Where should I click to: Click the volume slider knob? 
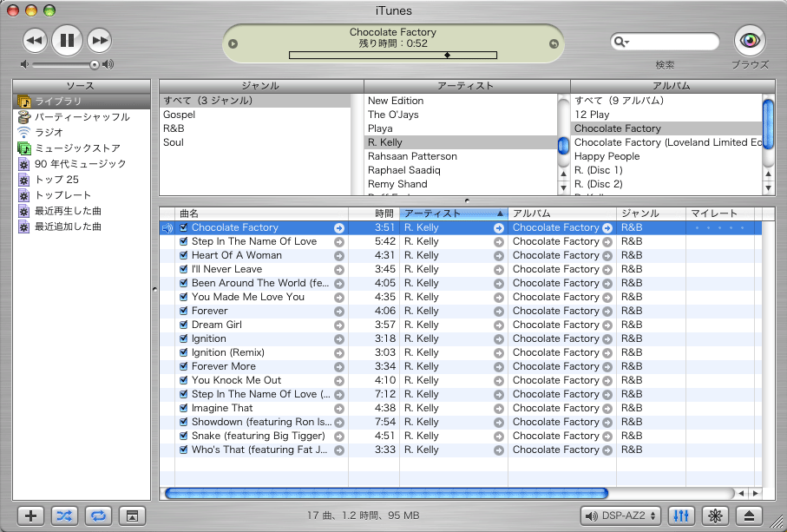point(95,64)
